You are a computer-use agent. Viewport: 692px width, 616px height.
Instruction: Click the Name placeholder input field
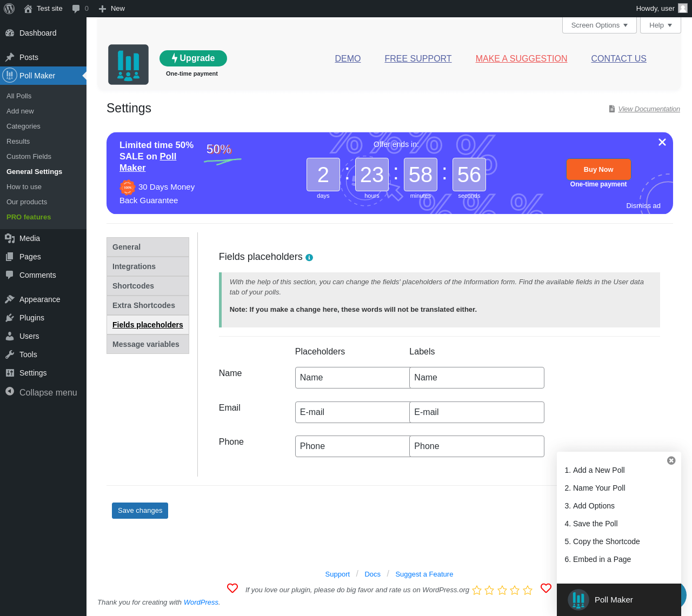point(352,378)
